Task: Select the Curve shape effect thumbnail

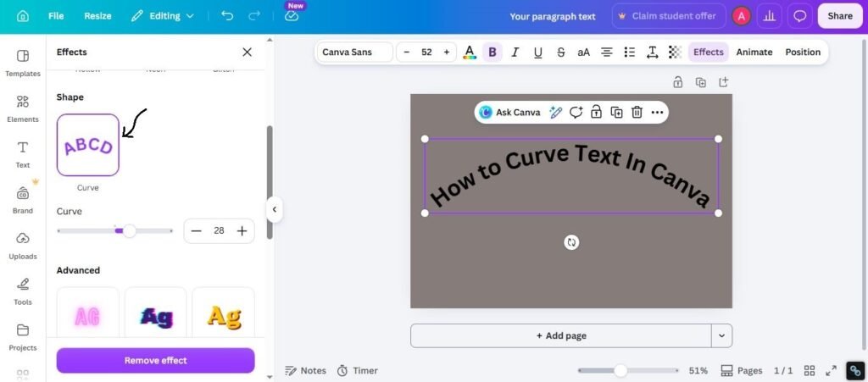Action: [88, 145]
